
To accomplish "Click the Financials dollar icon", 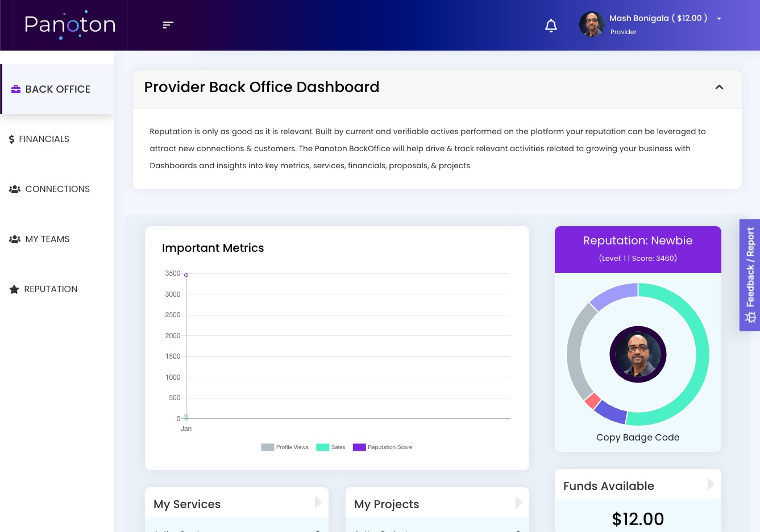I will [x=11, y=139].
